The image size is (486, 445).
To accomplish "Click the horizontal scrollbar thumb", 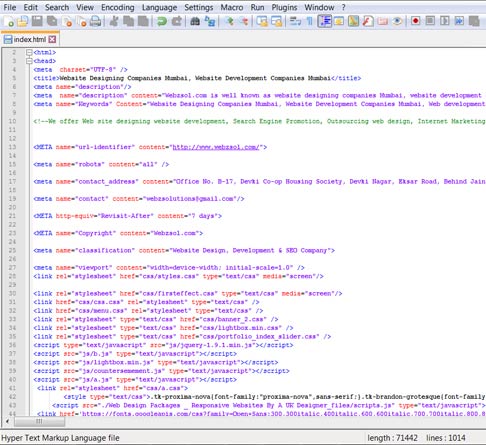I will coord(39,421).
